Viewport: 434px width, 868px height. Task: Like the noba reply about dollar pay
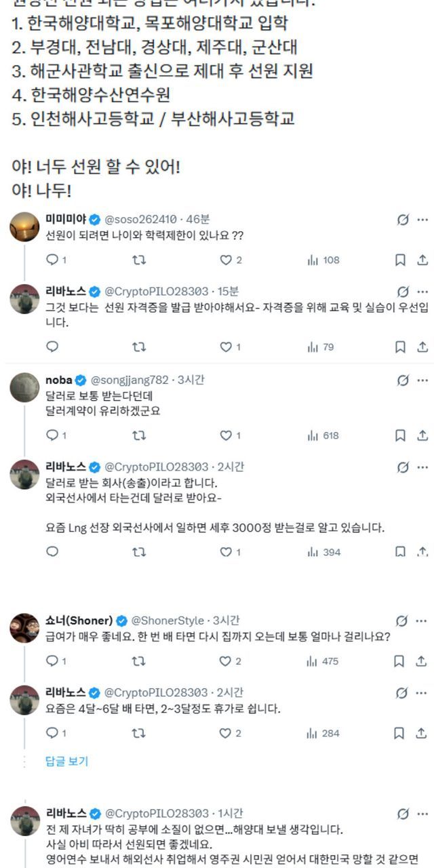226,435
